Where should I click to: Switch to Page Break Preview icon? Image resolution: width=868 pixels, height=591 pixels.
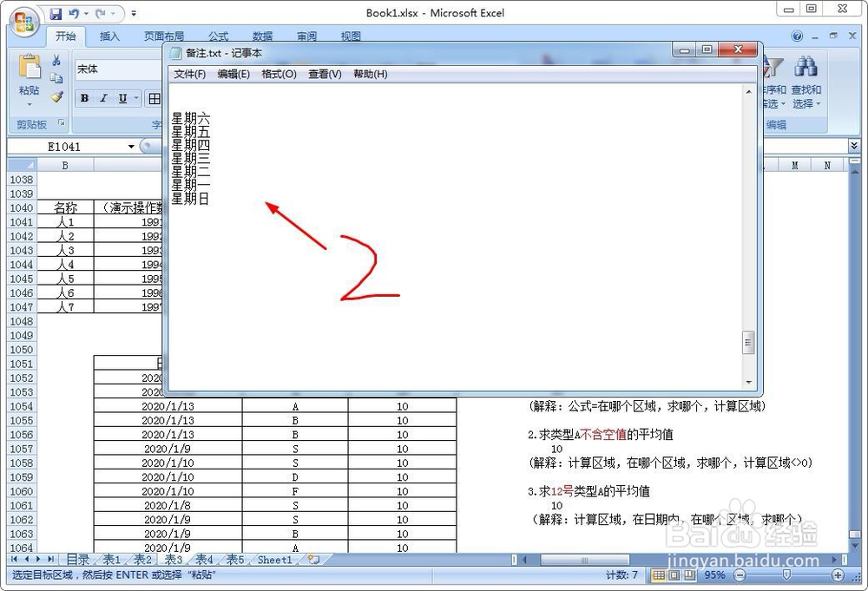[x=688, y=575]
